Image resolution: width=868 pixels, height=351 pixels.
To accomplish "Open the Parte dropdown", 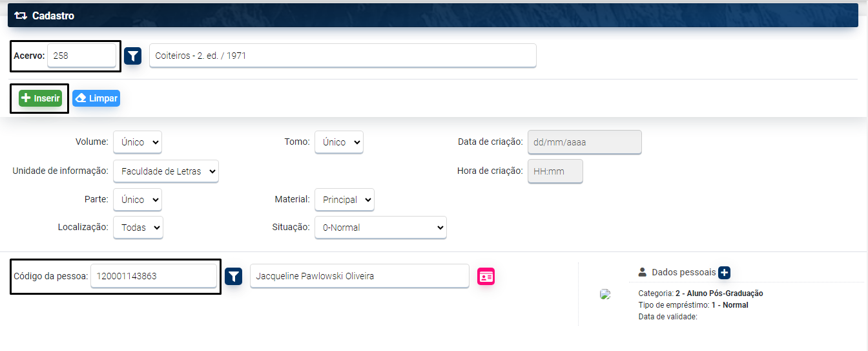I will [x=138, y=200].
